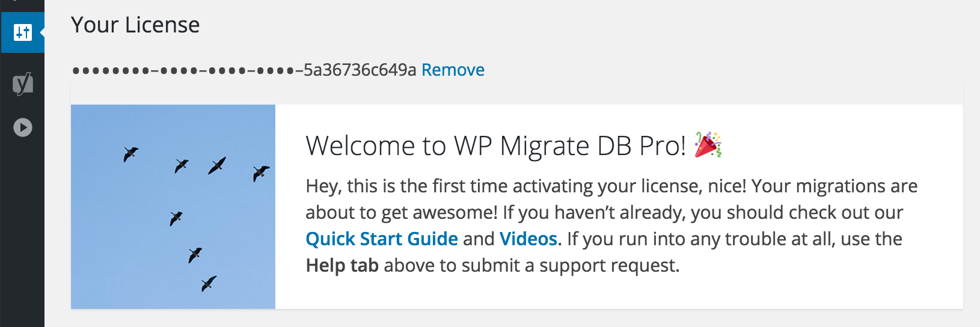Click the flying birds welcome image

[173, 207]
